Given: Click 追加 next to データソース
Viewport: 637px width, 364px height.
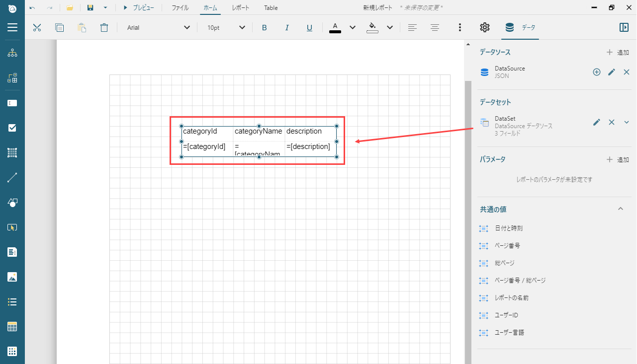Looking at the screenshot, I should (618, 52).
